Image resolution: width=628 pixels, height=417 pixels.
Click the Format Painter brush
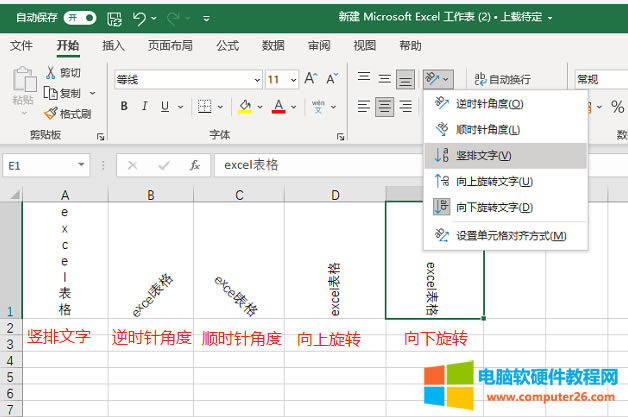(68, 113)
